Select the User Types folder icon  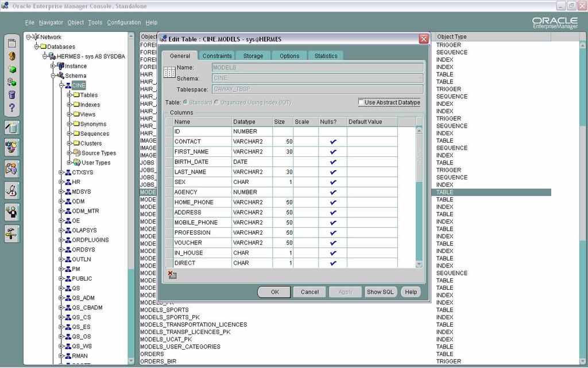[77, 162]
